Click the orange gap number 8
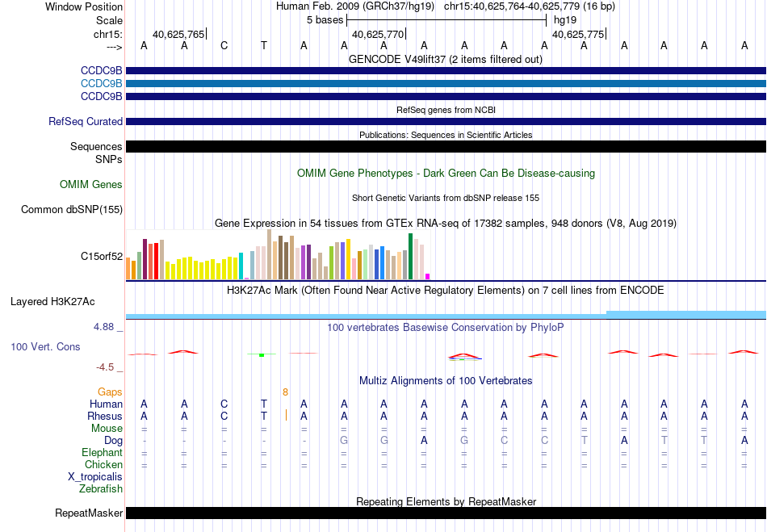Screen dimensions: 767x532 tap(285, 392)
